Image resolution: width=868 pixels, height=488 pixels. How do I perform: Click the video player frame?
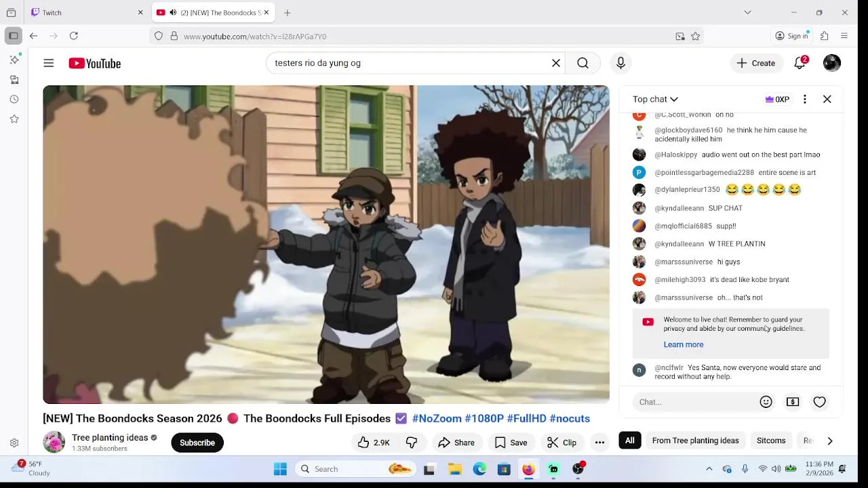click(326, 245)
